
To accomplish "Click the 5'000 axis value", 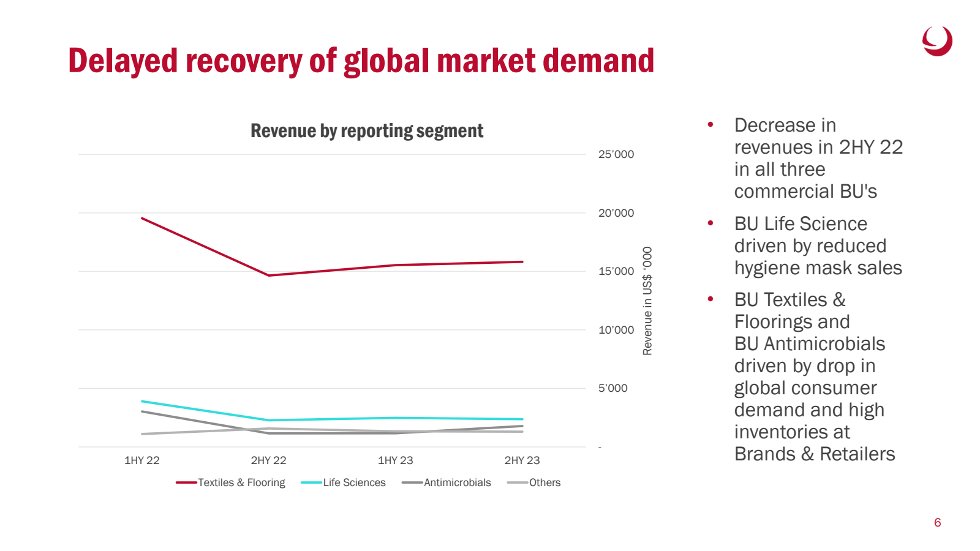I will 613,388.
